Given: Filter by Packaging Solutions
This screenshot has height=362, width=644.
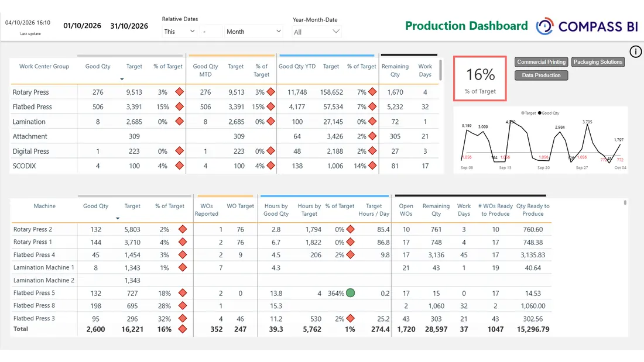Looking at the screenshot, I should (598, 62).
